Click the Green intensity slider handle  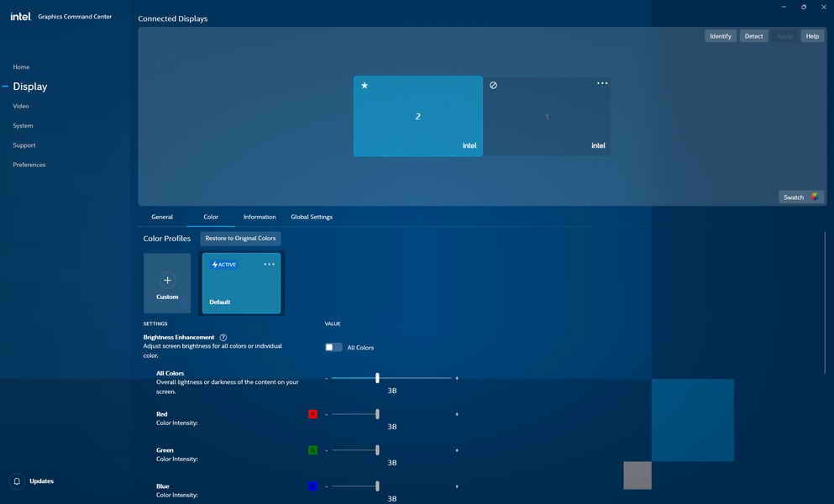pos(377,450)
